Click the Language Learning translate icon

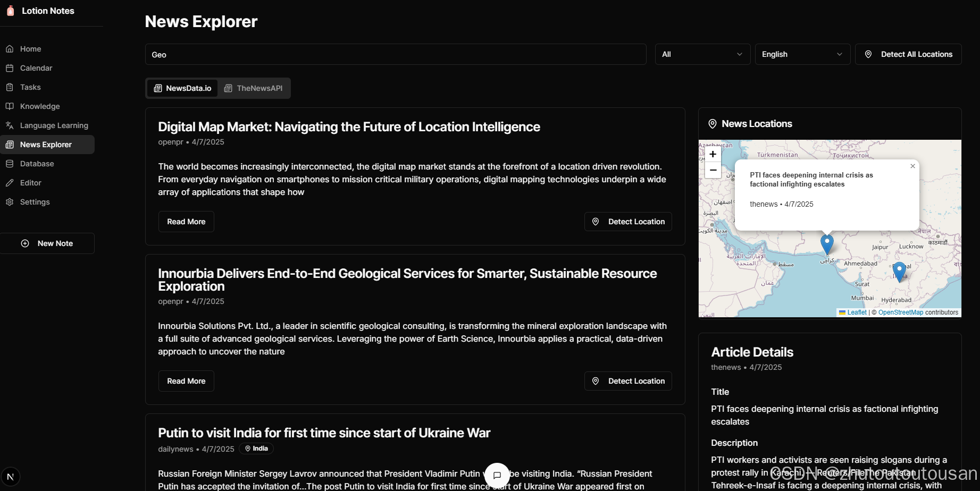[x=10, y=125]
